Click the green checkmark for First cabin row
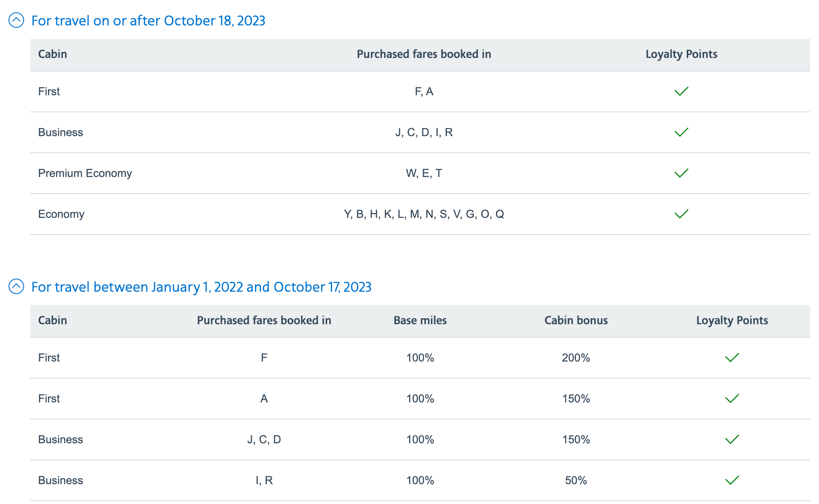Viewport: 819px width, 504px height. 681,91
